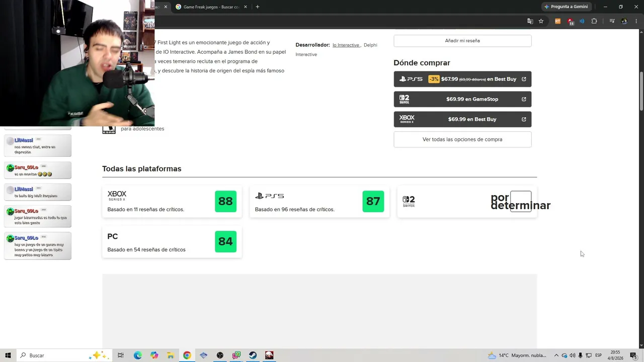
Task: Open the blue diamond app in the taskbar
Action: [203, 355]
